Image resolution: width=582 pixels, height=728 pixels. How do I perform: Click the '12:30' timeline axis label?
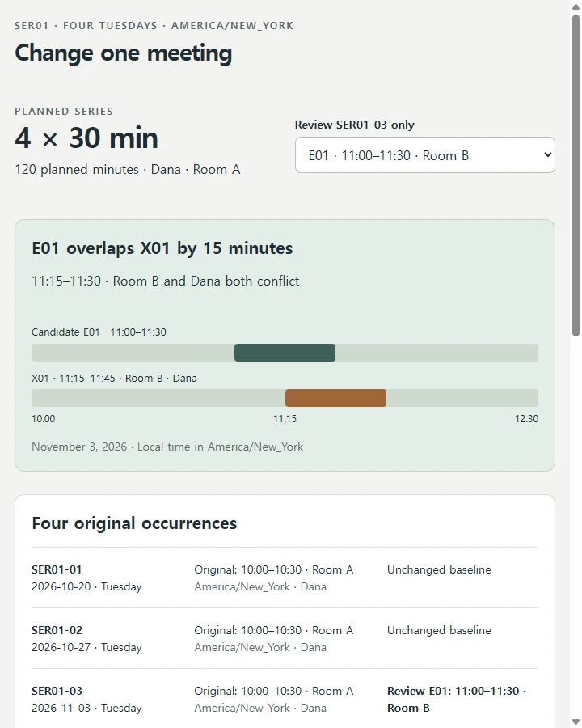coord(526,419)
